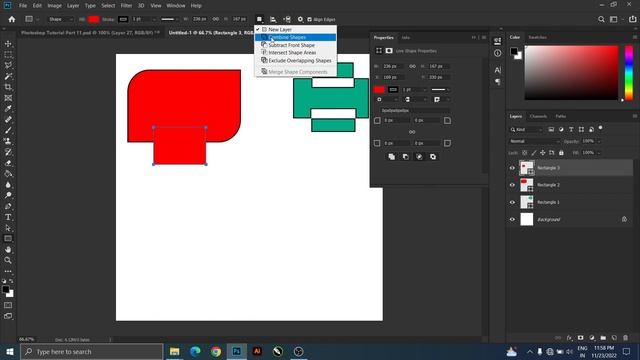
Task: Open Photoshop Tutorial Part 11 document tab
Action: tap(90, 33)
